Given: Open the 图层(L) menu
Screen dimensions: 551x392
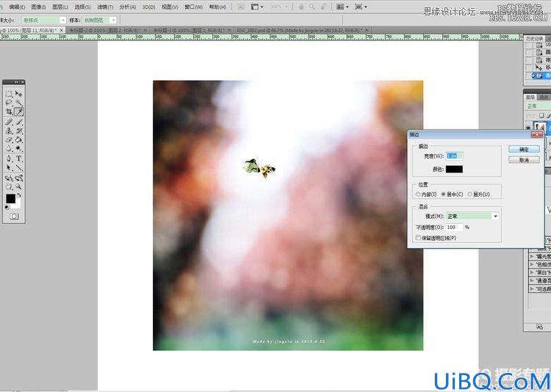Looking at the screenshot, I should tap(60, 7).
